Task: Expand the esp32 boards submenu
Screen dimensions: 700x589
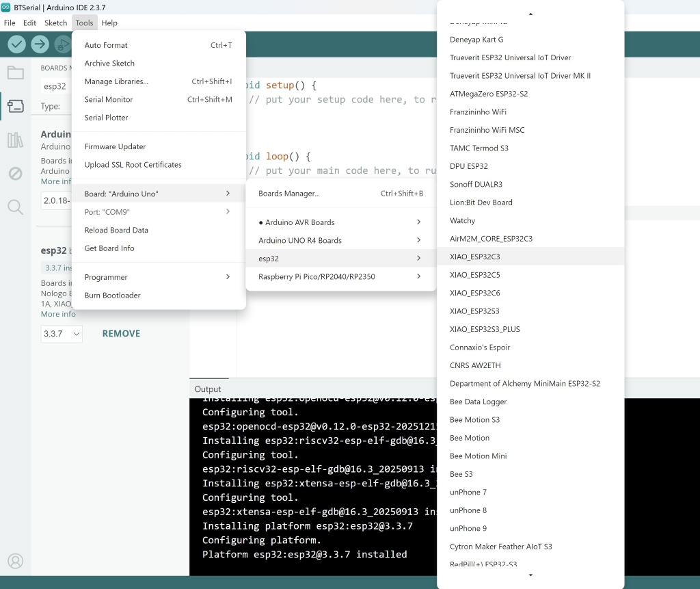Action: pos(341,259)
